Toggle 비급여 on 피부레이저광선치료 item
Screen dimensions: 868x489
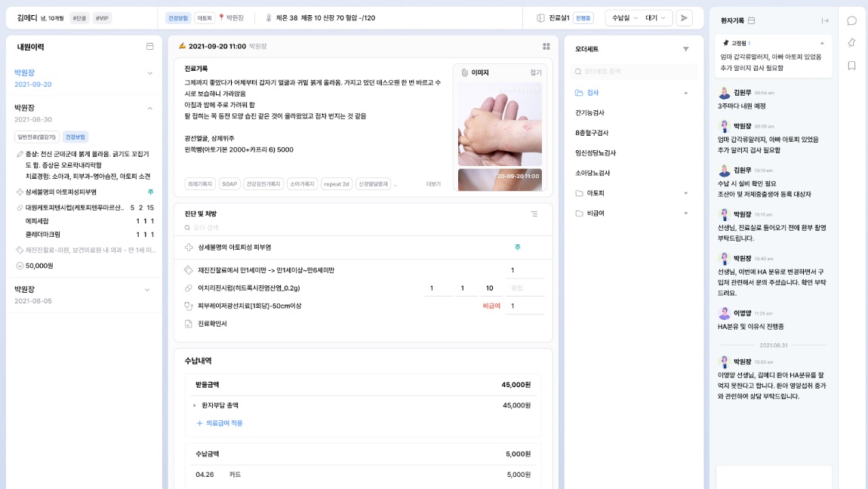(491, 306)
